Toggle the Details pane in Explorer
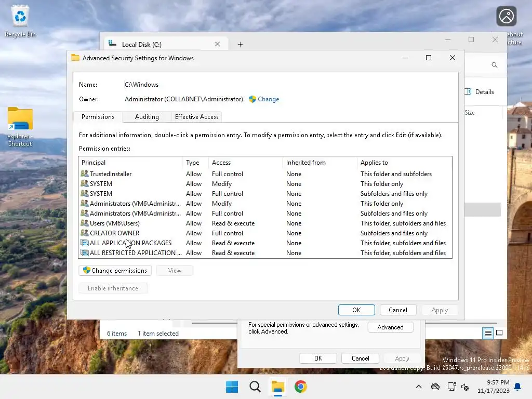This screenshot has height=399, width=532. tap(480, 91)
